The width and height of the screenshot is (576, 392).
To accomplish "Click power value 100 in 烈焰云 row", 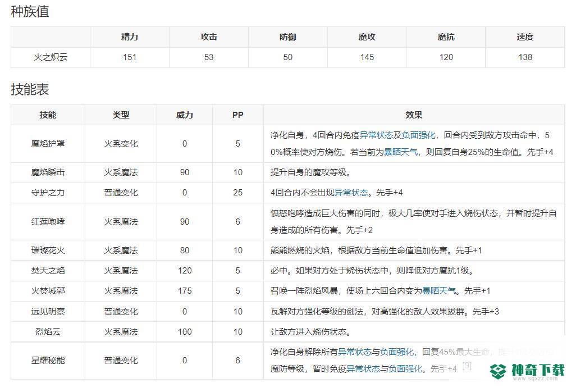I will coord(184,332).
